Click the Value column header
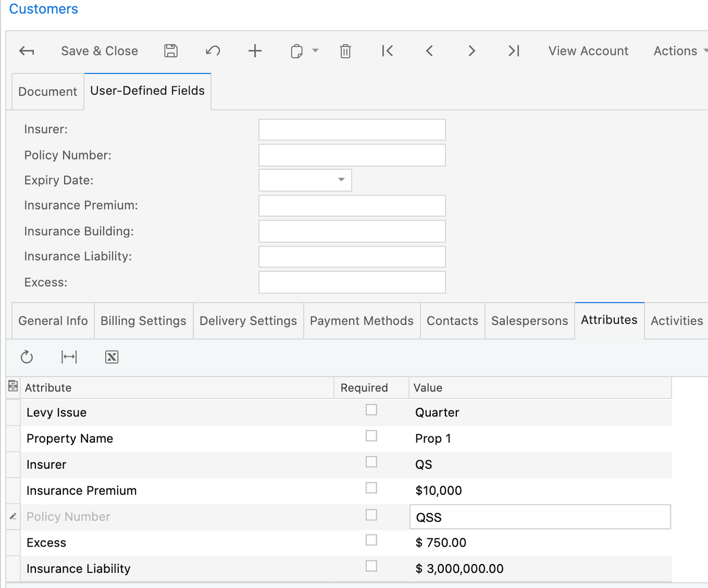This screenshot has width=708, height=588. 540,388
